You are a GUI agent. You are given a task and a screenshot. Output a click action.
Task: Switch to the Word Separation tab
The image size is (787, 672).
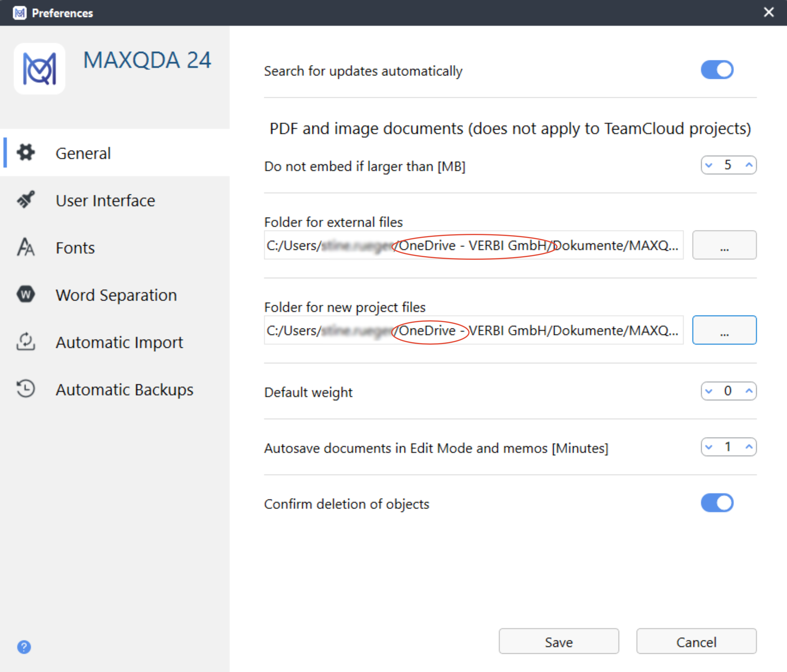[115, 295]
